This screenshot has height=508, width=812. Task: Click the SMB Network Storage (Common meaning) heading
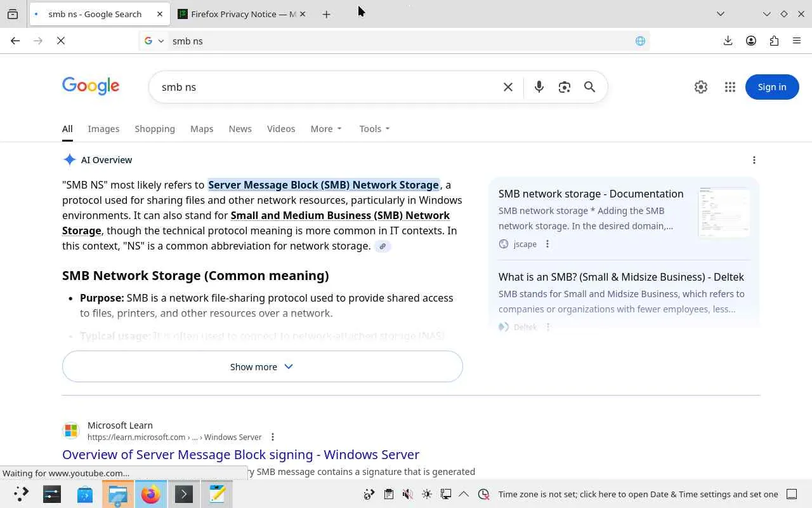tap(195, 276)
